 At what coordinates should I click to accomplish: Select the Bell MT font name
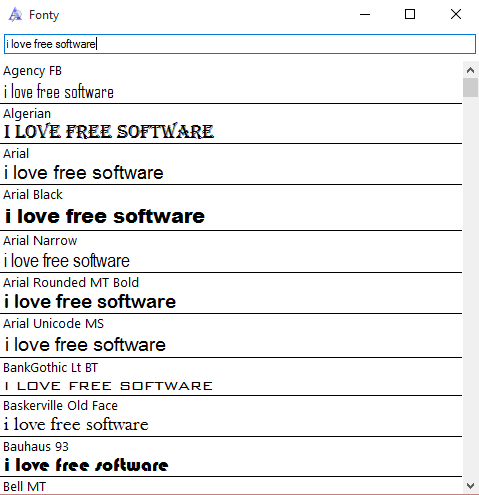pos(24,487)
